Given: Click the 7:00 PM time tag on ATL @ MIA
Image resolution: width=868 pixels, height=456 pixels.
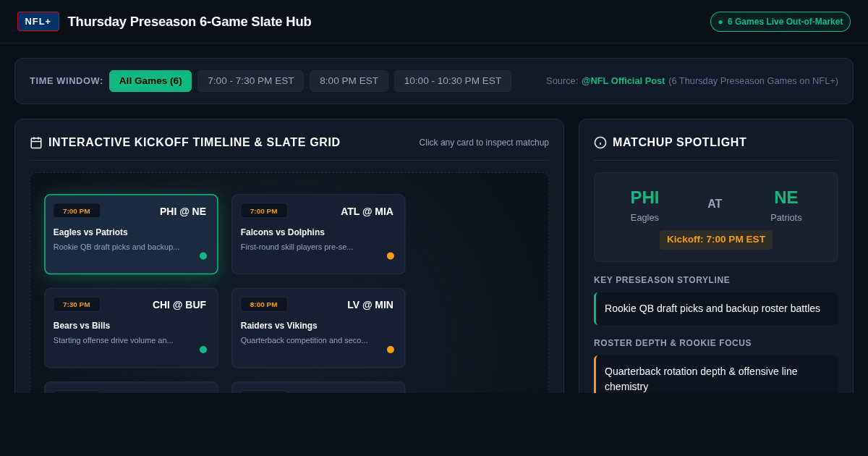Looking at the screenshot, I should point(264,211).
